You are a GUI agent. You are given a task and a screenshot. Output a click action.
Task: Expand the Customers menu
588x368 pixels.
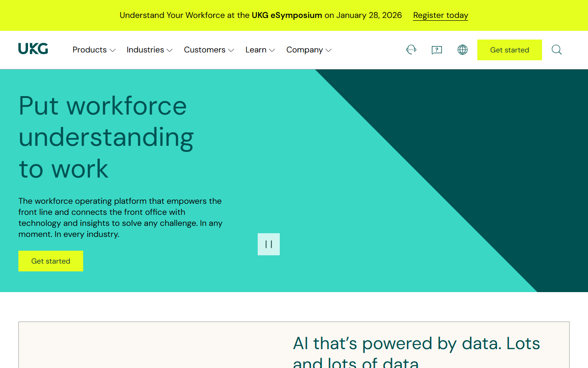tap(209, 50)
